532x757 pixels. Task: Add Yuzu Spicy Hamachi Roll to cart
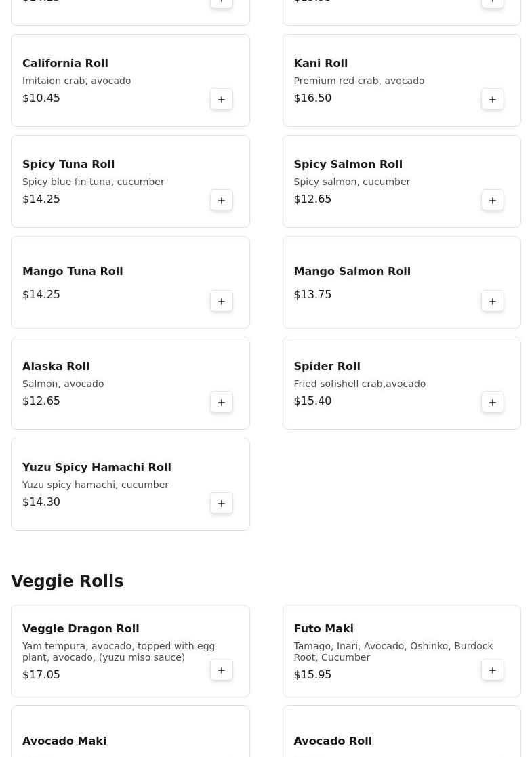tap(222, 504)
